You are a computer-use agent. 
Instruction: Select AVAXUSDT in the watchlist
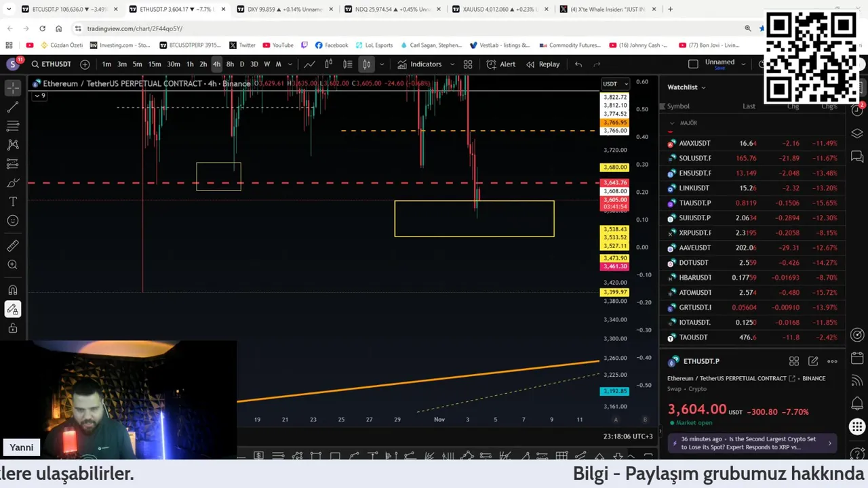pos(754,144)
